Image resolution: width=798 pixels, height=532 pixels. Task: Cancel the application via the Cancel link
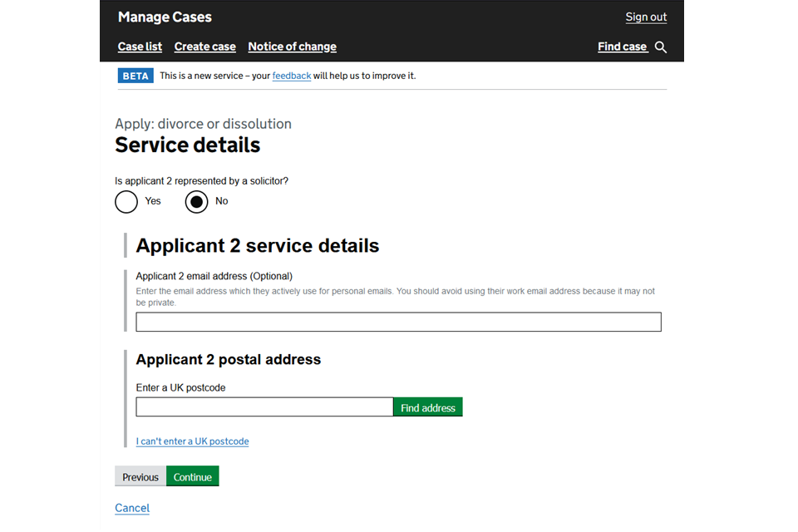point(132,508)
